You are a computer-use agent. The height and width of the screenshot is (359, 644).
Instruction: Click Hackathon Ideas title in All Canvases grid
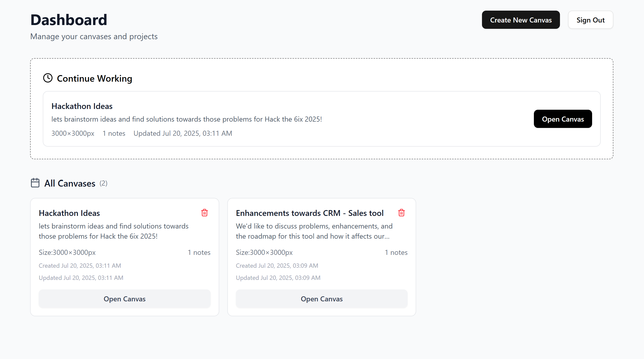coord(69,213)
